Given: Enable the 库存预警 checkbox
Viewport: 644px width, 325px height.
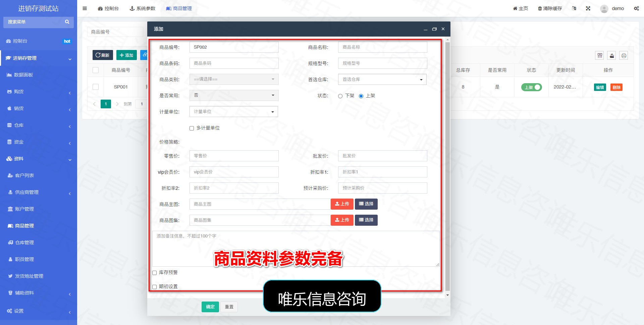Looking at the screenshot, I should (x=155, y=273).
